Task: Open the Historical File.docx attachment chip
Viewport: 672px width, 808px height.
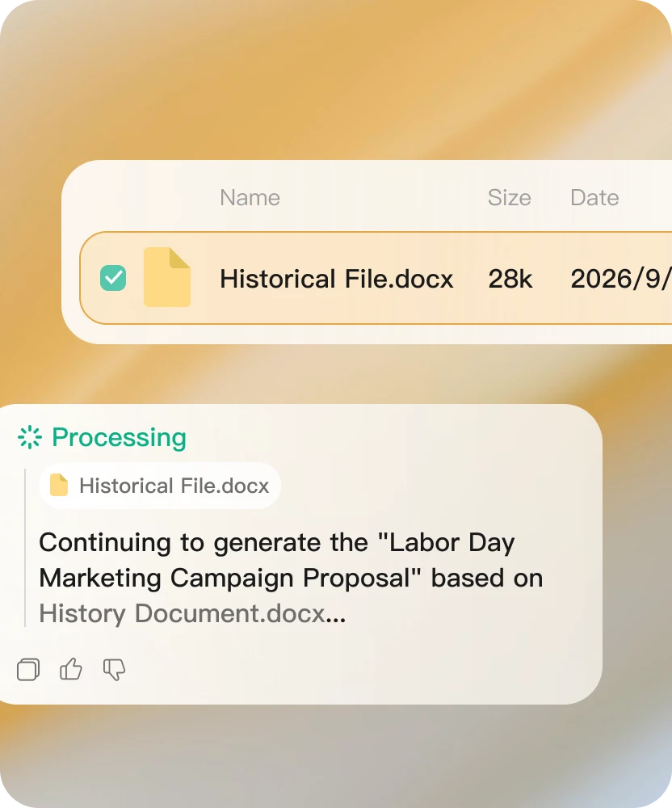Action: tap(160, 486)
